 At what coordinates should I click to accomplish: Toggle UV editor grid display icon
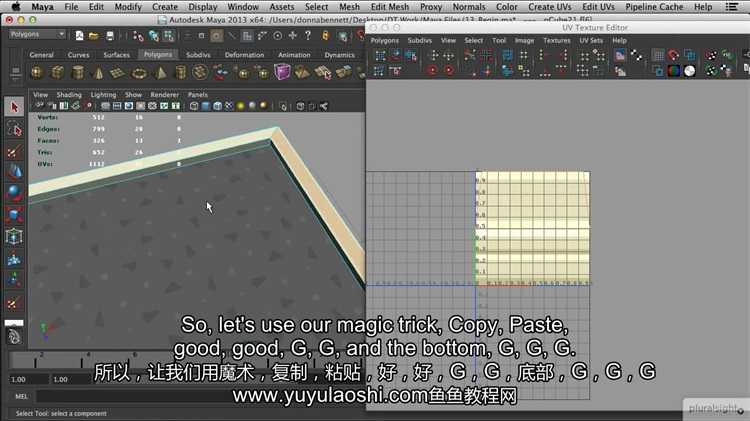pyautogui.click(x=659, y=55)
